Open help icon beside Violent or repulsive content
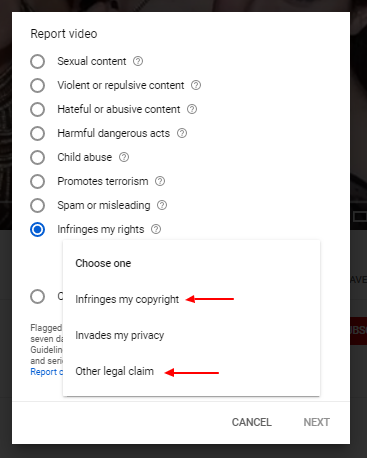 coord(196,85)
